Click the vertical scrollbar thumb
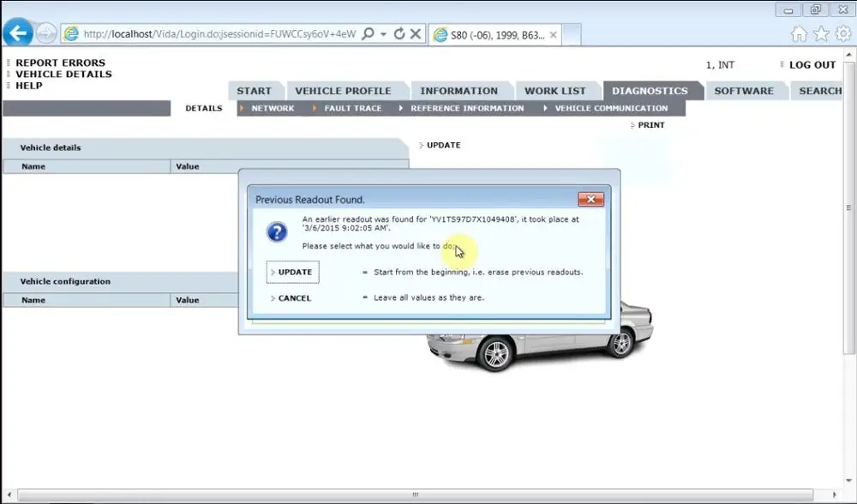This screenshot has height=504, width=857. point(848,207)
